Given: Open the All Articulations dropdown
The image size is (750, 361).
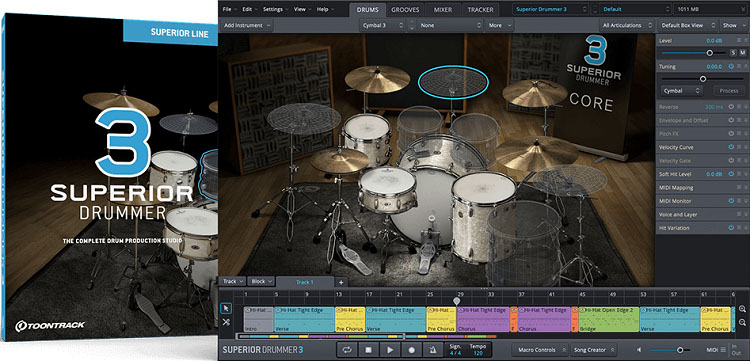Looking at the screenshot, I should point(627,25).
